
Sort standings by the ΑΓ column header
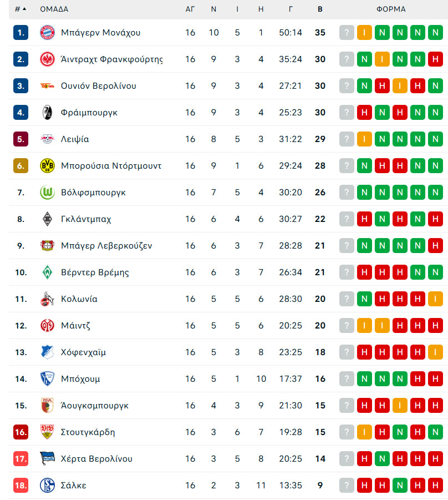point(190,9)
